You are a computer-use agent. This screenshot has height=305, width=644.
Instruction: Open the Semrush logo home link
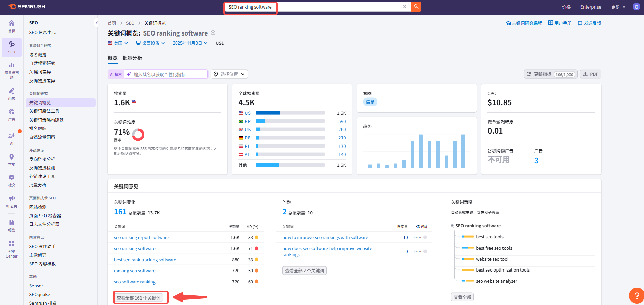click(27, 6)
